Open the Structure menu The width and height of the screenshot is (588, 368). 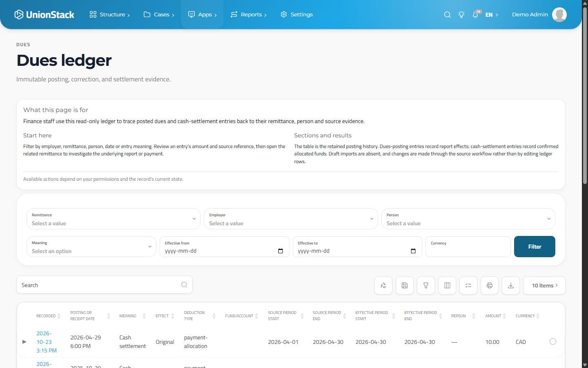click(x=109, y=15)
